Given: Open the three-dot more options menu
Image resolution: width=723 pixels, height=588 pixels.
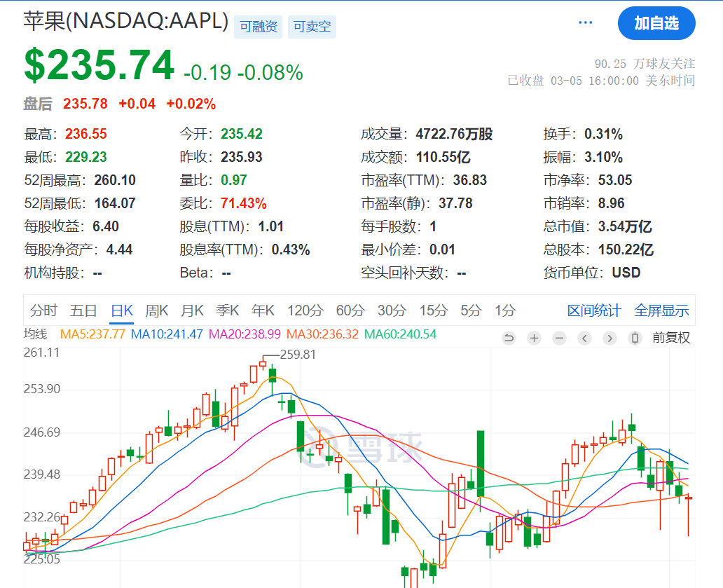Looking at the screenshot, I should point(586,23).
